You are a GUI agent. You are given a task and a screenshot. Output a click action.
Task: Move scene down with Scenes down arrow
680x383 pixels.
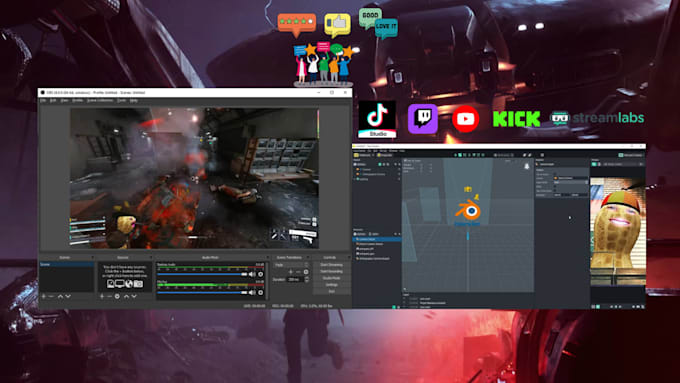tap(68, 296)
